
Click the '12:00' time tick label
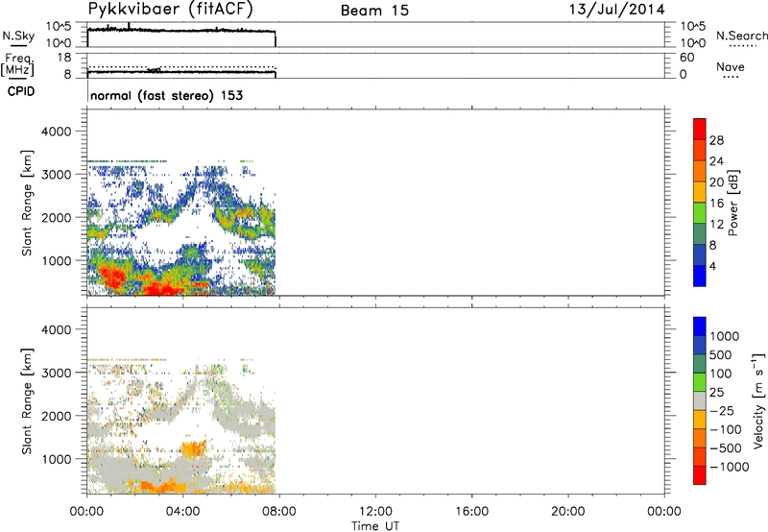[375, 512]
